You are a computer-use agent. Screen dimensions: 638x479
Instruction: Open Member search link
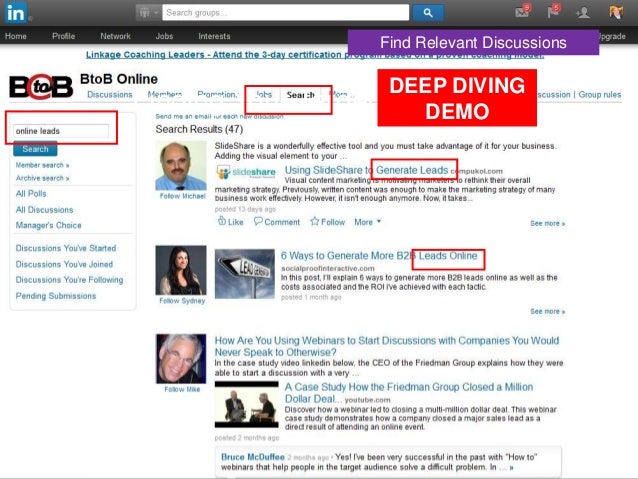coord(42,165)
